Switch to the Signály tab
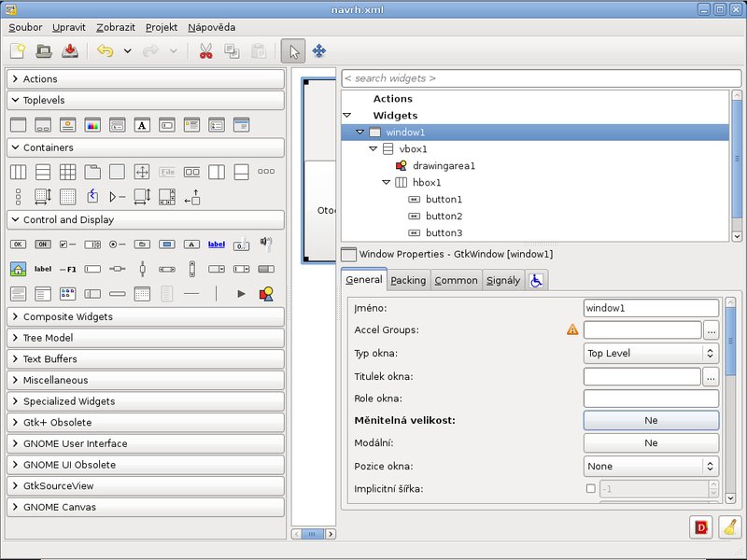Viewport: 747px width, 560px height. pyautogui.click(x=503, y=281)
